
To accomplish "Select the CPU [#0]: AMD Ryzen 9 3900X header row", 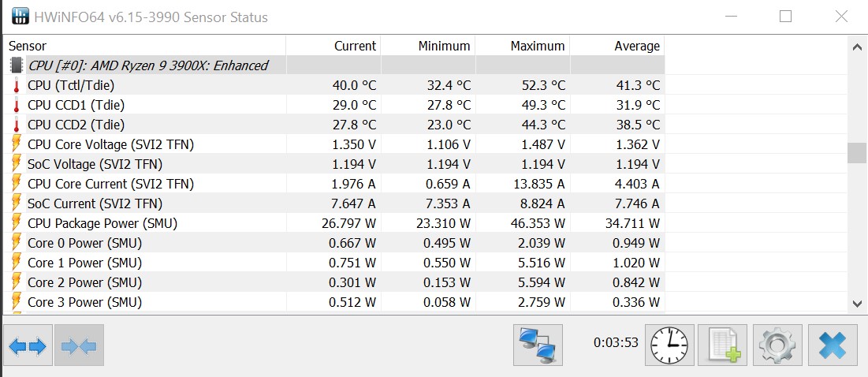I will (x=334, y=65).
